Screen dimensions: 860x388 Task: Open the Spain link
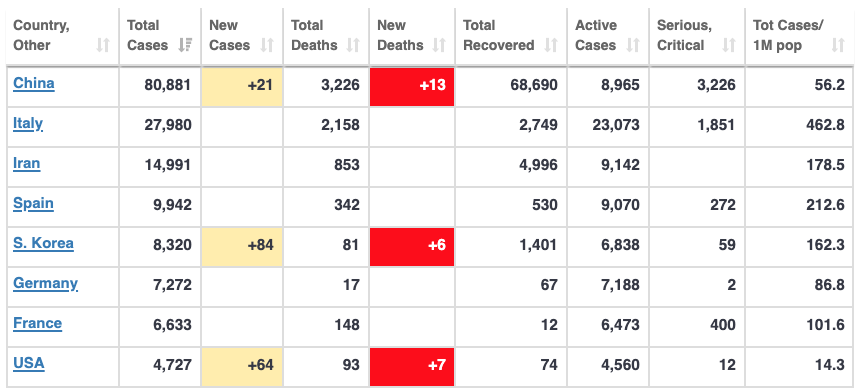pos(33,204)
